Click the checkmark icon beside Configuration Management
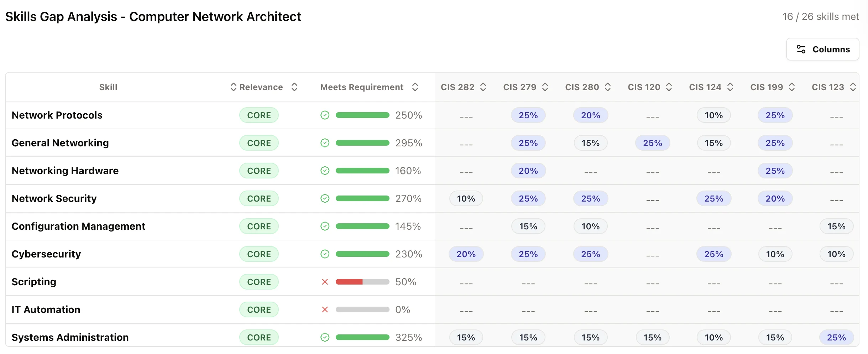This screenshot has width=868, height=354. coord(325,226)
